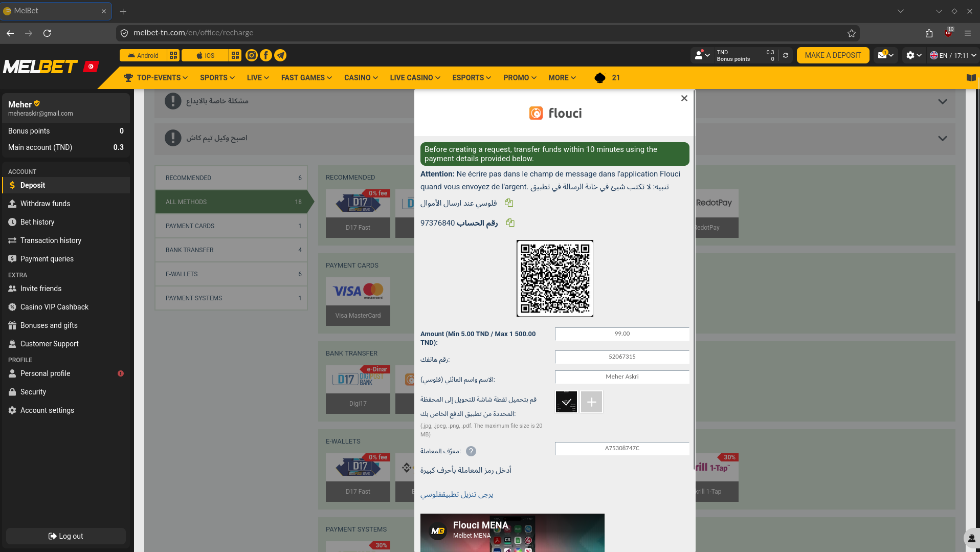Open the settings gear dropdown
This screenshot has height=552, width=980.
pyautogui.click(x=914, y=55)
